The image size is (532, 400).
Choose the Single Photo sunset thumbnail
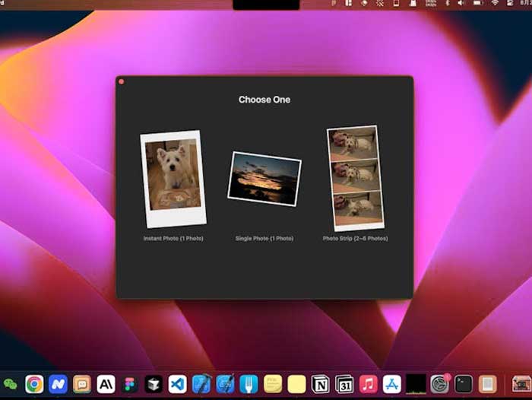click(264, 179)
